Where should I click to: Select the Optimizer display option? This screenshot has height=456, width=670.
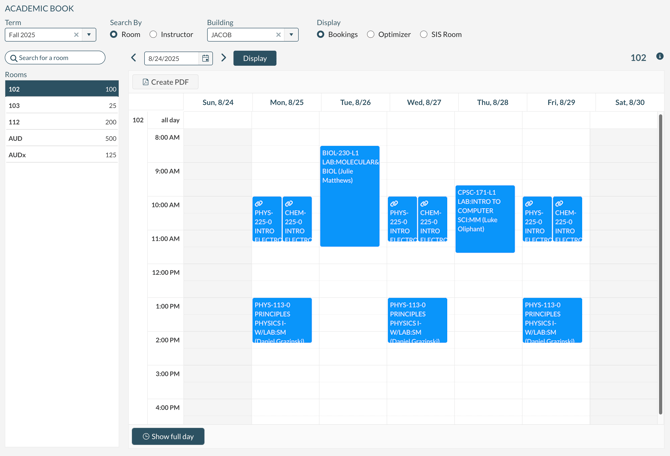pyautogui.click(x=371, y=35)
